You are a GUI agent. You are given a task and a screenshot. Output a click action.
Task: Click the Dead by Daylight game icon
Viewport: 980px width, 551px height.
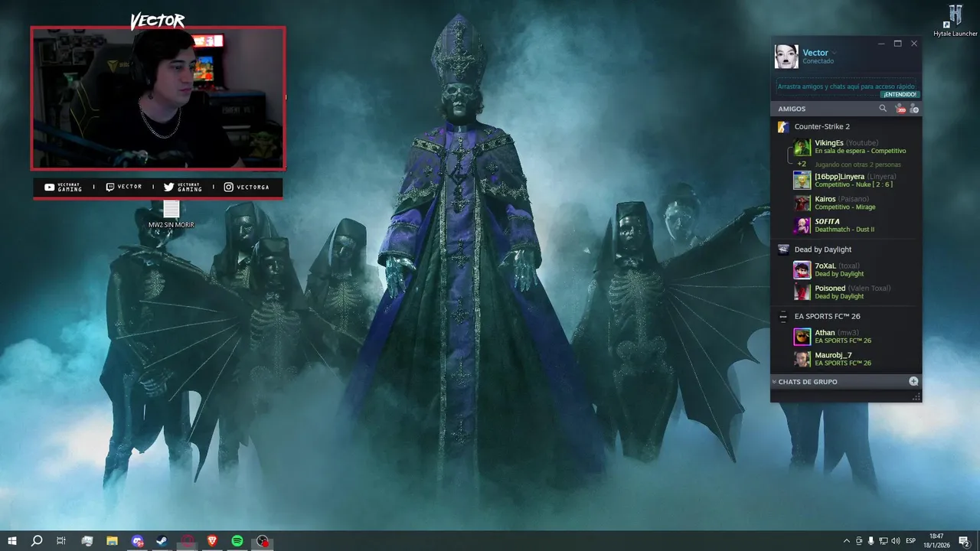point(783,249)
